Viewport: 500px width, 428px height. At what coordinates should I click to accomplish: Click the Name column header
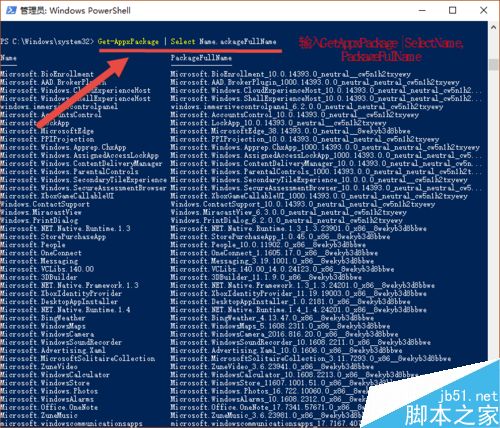point(8,58)
